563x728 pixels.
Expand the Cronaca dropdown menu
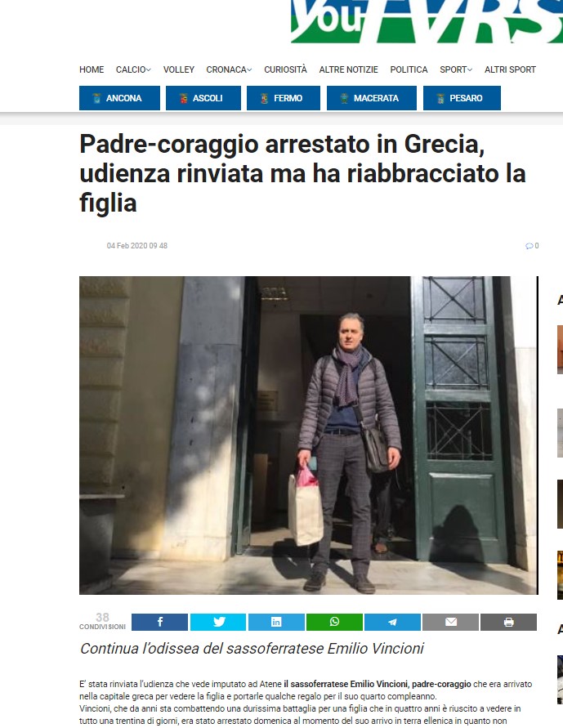click(x=229, y=69)
